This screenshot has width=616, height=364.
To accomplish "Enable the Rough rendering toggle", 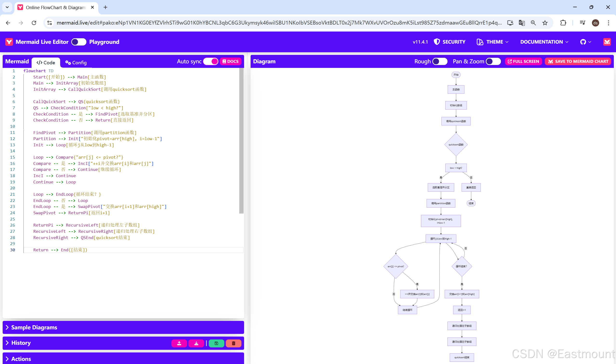I will tap(440, 61).
